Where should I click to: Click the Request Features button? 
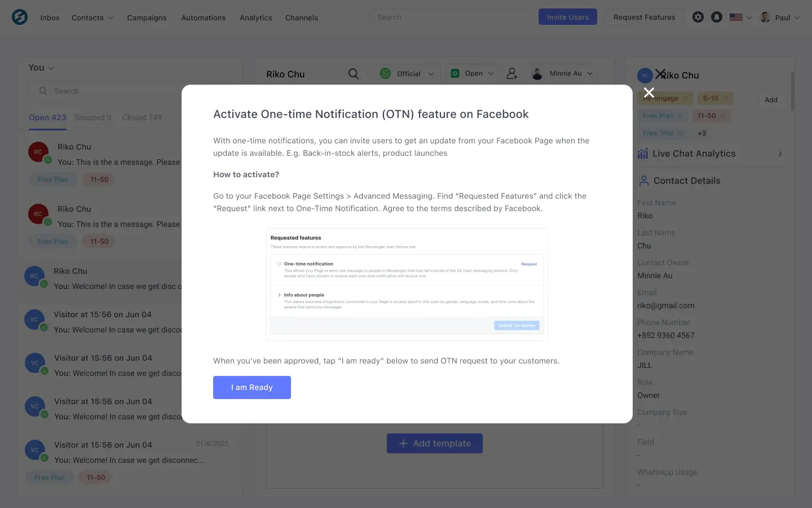644,17
